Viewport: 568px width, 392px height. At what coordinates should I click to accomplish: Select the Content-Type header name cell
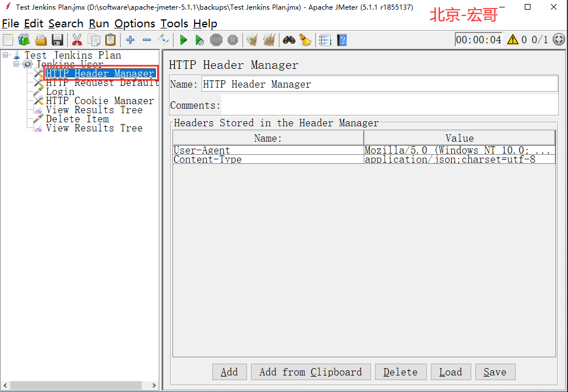point(268,159)
